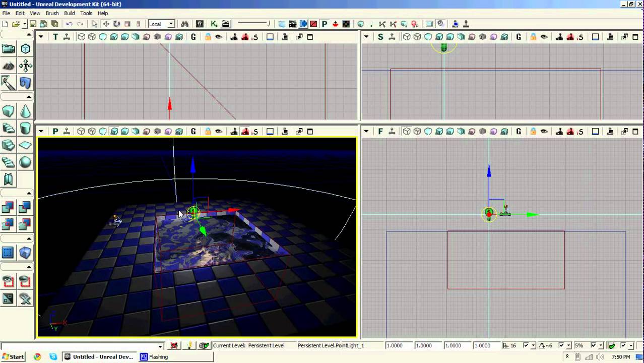Open the Front viewport options arrow
The width and height of the screenshot is (644, 363).
pos(366,132)
